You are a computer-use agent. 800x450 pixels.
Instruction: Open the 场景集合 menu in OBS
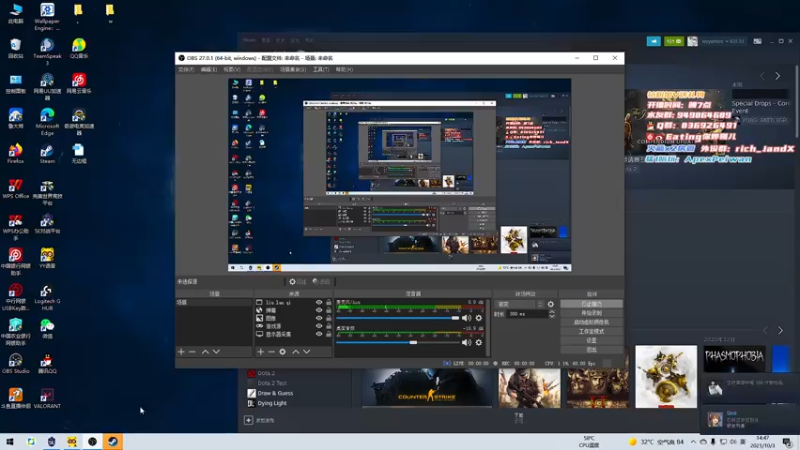tap(293, 69)
